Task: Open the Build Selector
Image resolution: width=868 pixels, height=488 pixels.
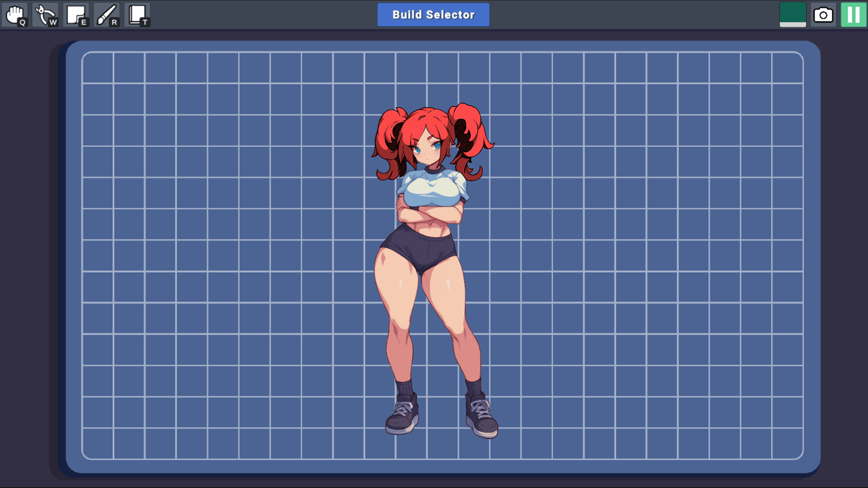Action: click(433, 15)
